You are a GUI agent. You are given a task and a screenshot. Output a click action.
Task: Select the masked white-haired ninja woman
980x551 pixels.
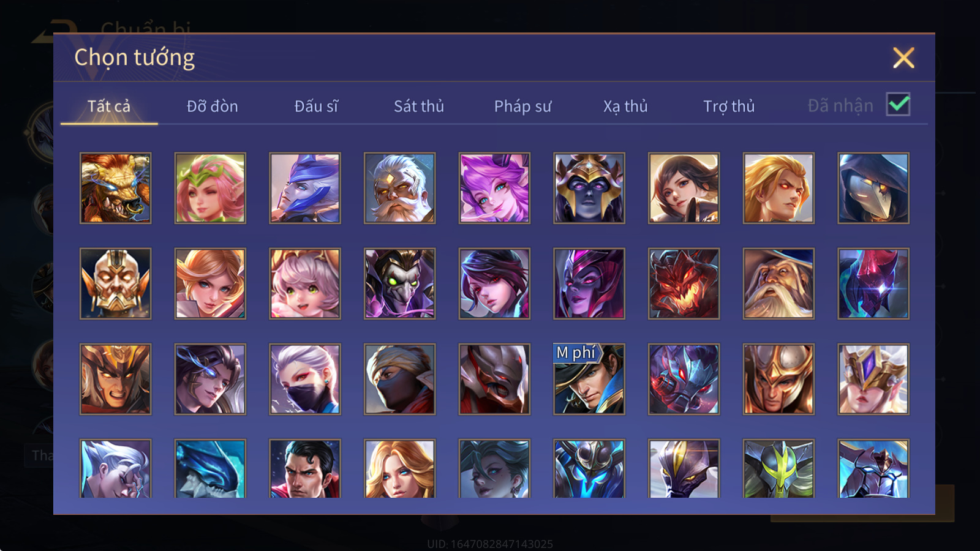tap(305, 379)
